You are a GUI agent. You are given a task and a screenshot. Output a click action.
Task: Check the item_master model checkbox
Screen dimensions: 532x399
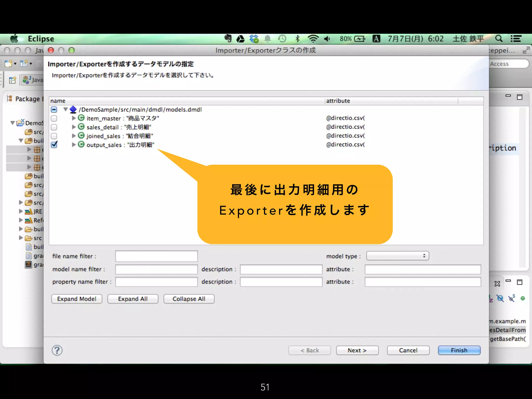click(x=54, y=118)
